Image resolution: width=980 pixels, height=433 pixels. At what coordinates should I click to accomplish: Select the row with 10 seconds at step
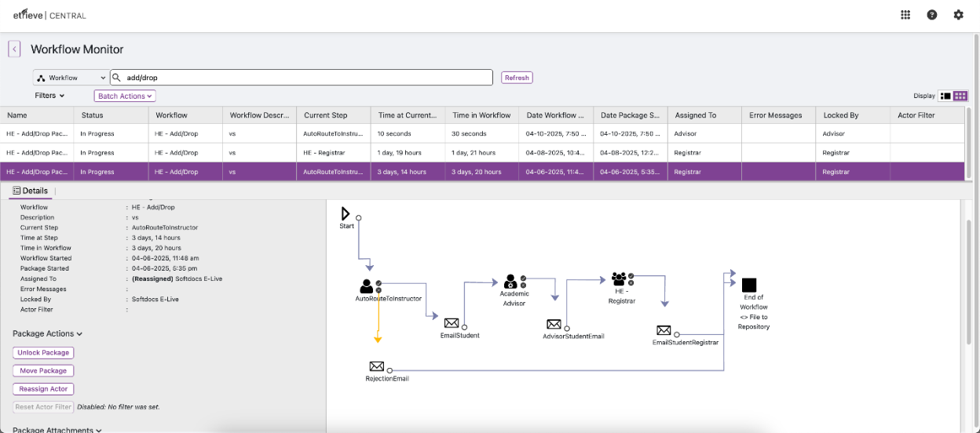(x=482, y=133)
